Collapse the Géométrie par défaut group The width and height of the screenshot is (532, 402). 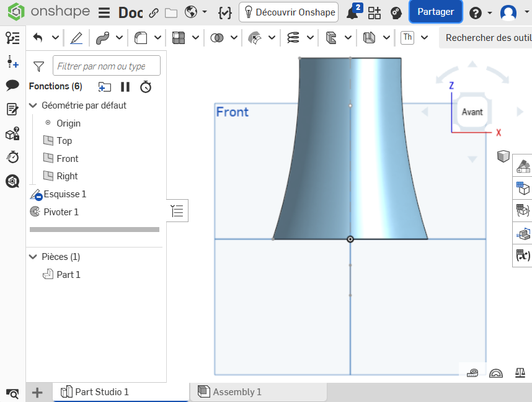click(x=33, y=105)
